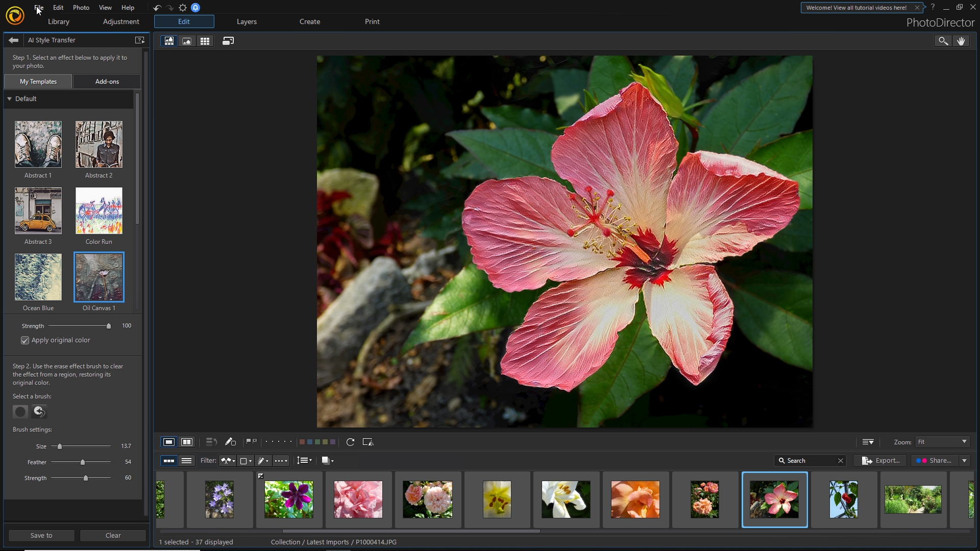The image size is (980, 551).
Task: Click the rotate/reset icon in bottom toolbar
Action: coord(351,442)
